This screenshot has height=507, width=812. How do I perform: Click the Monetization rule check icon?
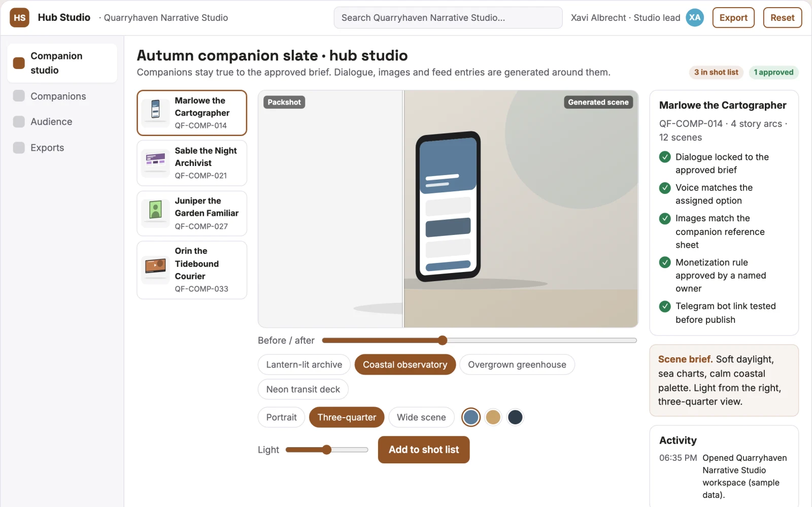665,262
